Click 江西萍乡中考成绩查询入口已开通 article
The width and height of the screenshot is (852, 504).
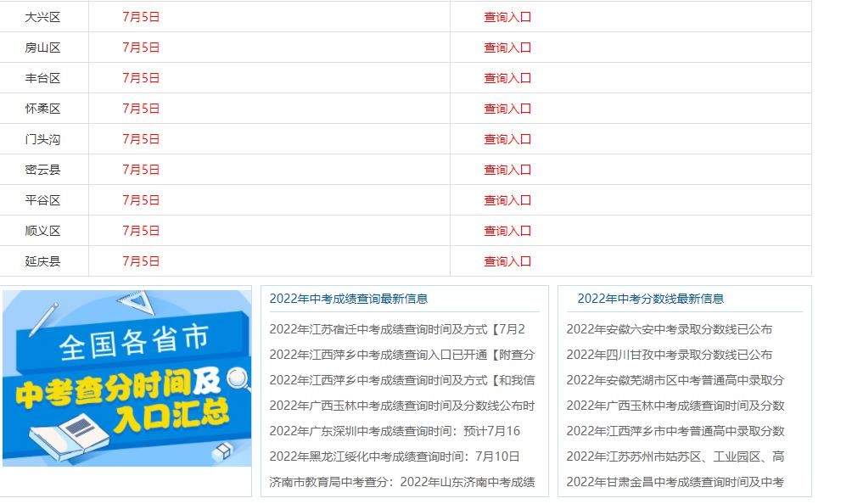click(402, 355)
